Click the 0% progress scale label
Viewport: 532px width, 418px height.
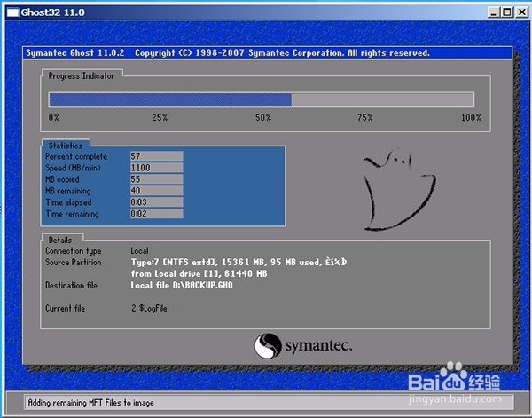(x=54, y=118)
